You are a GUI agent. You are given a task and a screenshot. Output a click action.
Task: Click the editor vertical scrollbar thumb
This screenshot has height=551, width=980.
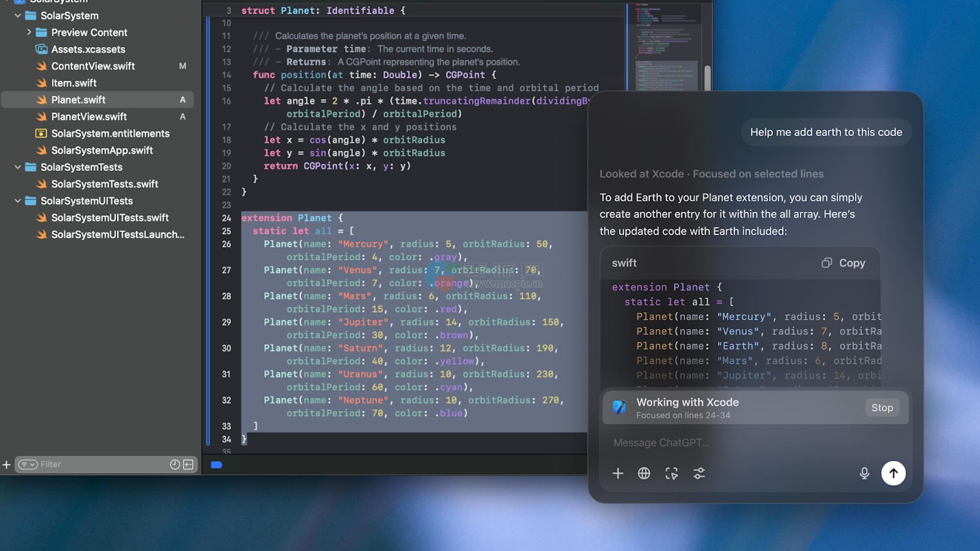coord(707,78)
